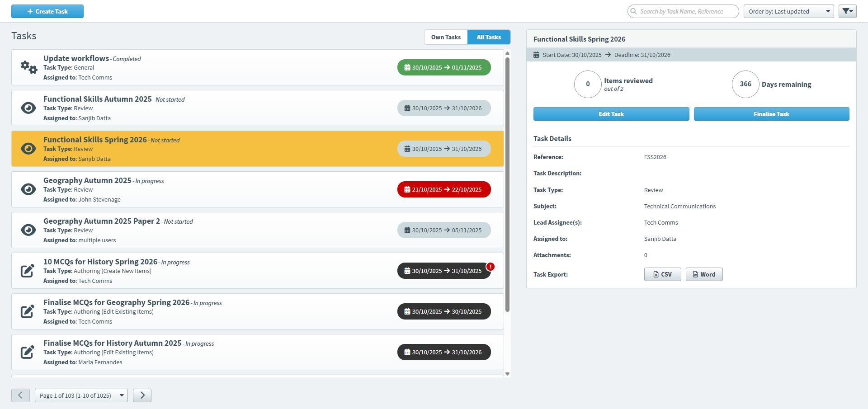
Task: Open the filter funnel menu
Action: 847,11
